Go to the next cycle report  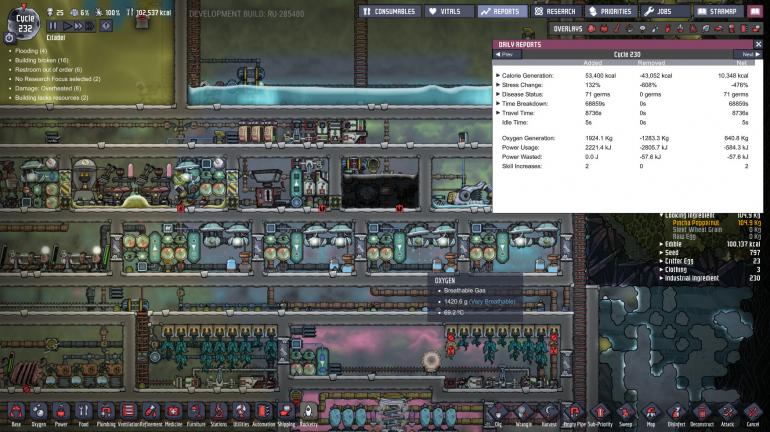click(749, 54)
